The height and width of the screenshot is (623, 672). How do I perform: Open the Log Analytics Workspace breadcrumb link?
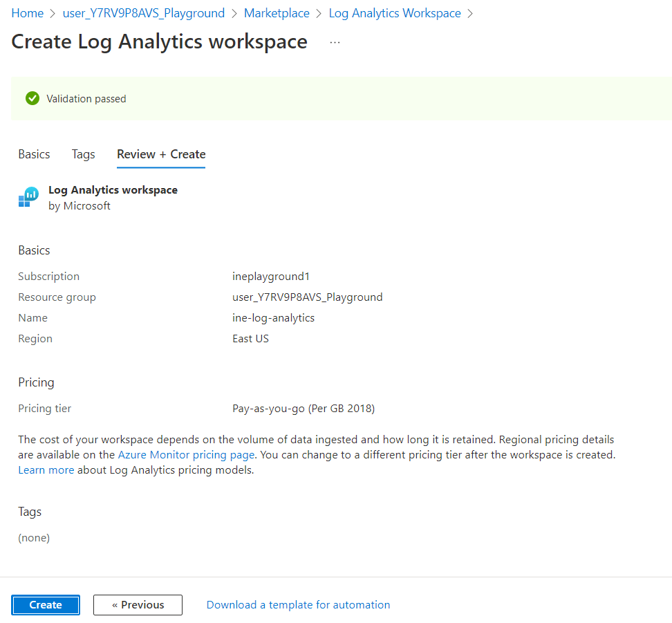(395, 13)
